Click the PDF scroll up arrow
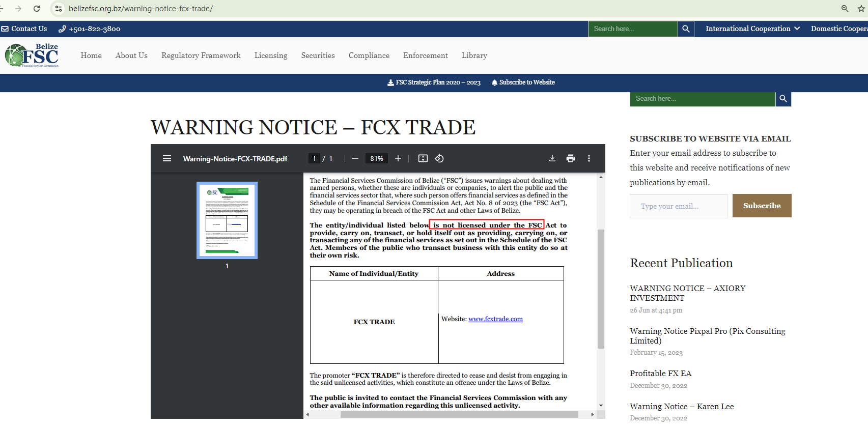 601,177
